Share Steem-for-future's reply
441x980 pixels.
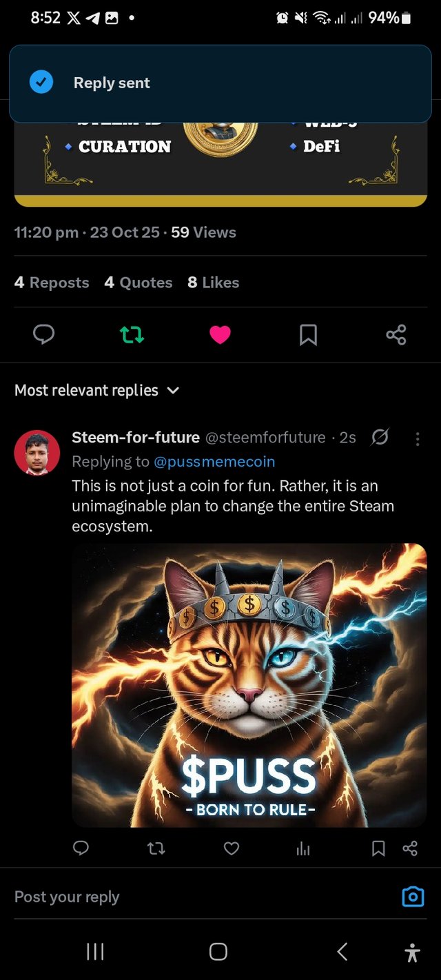(410, 848)
